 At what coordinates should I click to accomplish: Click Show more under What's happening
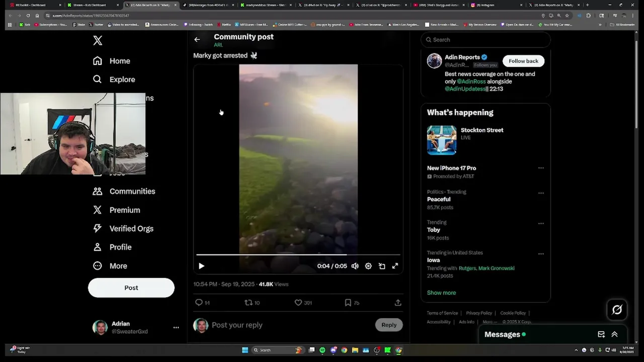pos(441,293)
